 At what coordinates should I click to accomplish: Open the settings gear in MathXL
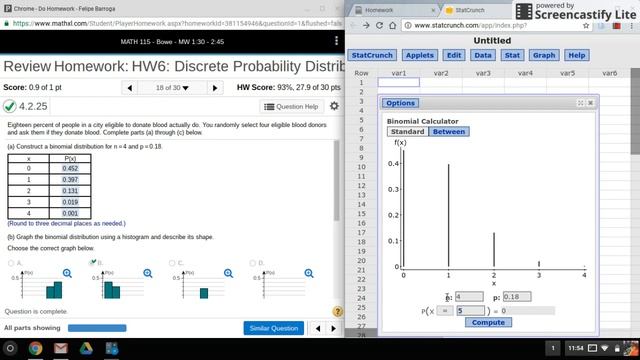334,106
